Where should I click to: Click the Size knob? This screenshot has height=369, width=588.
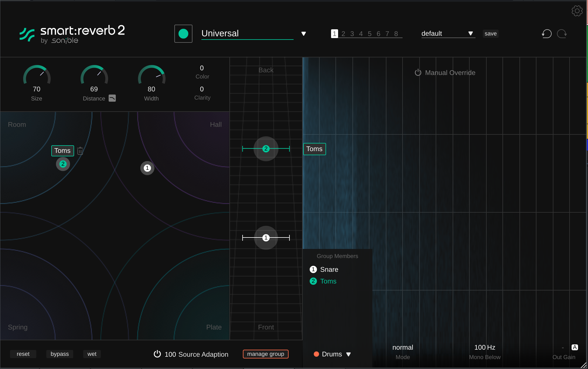click(37, 77)
